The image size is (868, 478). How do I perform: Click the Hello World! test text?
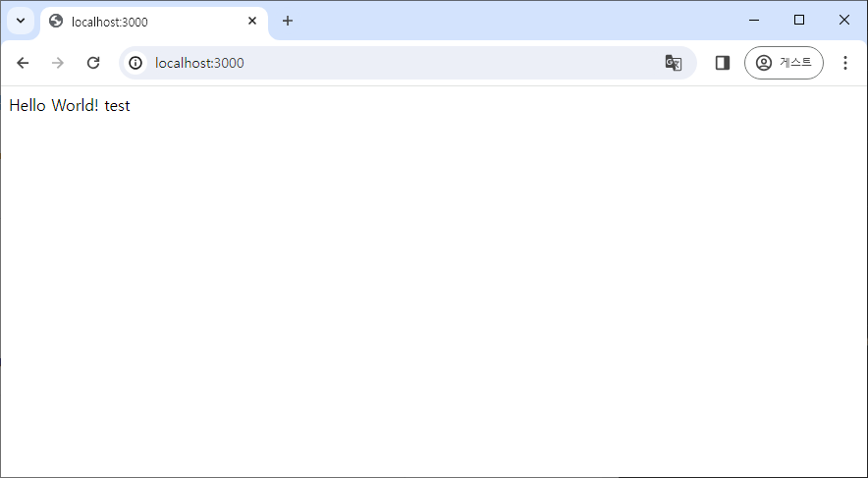[70, 106]
